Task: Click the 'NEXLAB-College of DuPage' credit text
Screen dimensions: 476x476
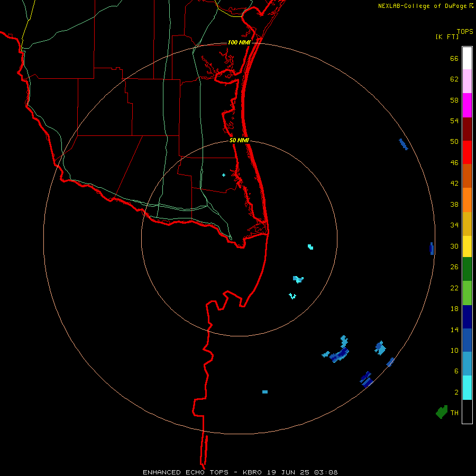Action: click(422, 6)
